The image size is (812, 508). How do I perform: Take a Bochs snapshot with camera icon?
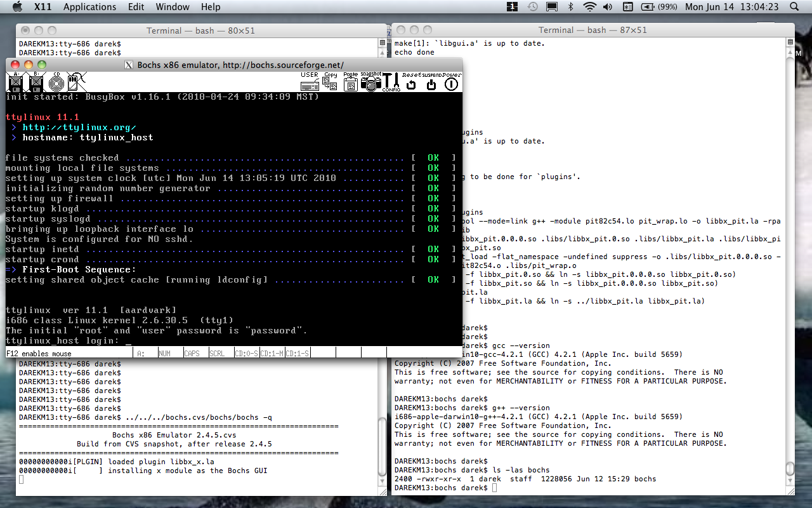click(371, 81)
